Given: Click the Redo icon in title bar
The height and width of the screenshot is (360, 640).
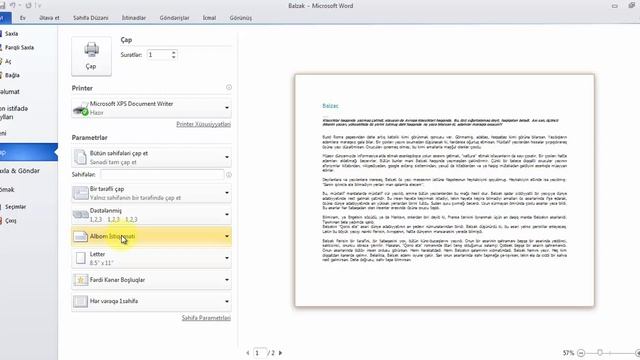Looking at the screenshot, I should [28, 6].
